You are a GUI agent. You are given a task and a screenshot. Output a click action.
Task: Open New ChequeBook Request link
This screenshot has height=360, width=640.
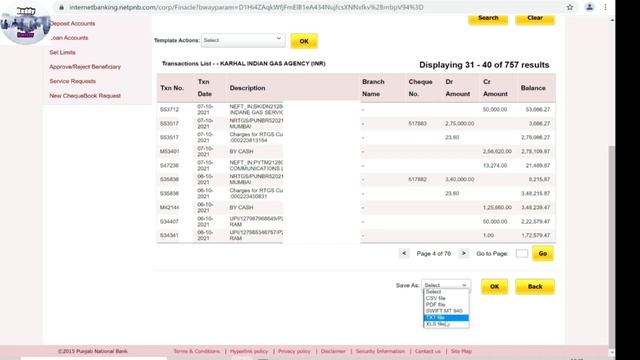pos(85,96)
